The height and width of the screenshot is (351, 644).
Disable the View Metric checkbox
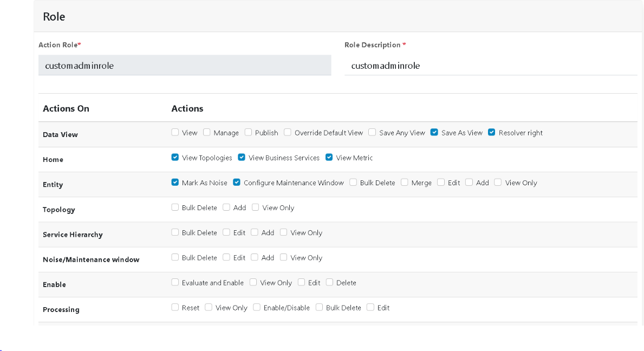[x=329, y=158]
